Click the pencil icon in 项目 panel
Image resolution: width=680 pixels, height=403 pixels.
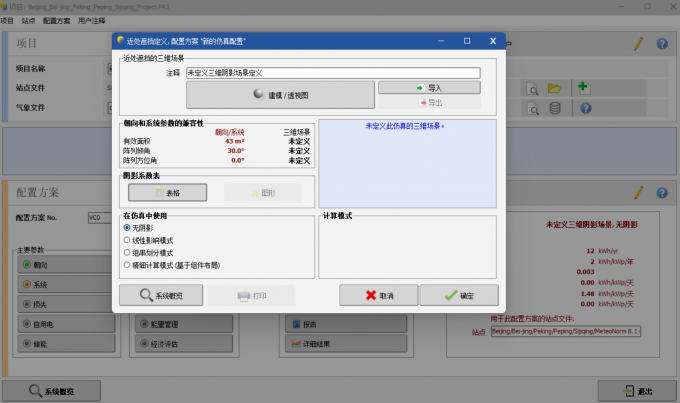pos(638,43)
